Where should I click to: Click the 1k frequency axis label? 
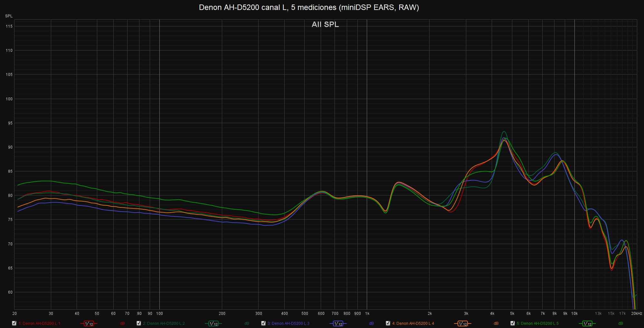(367, 314)
